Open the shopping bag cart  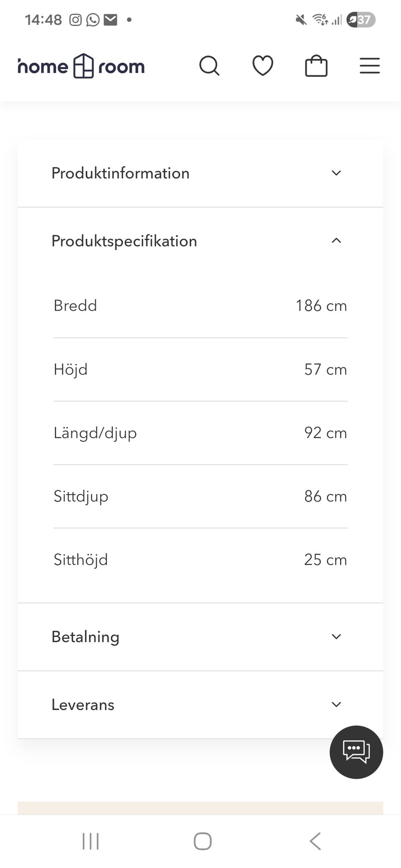[x=316, y=66]
